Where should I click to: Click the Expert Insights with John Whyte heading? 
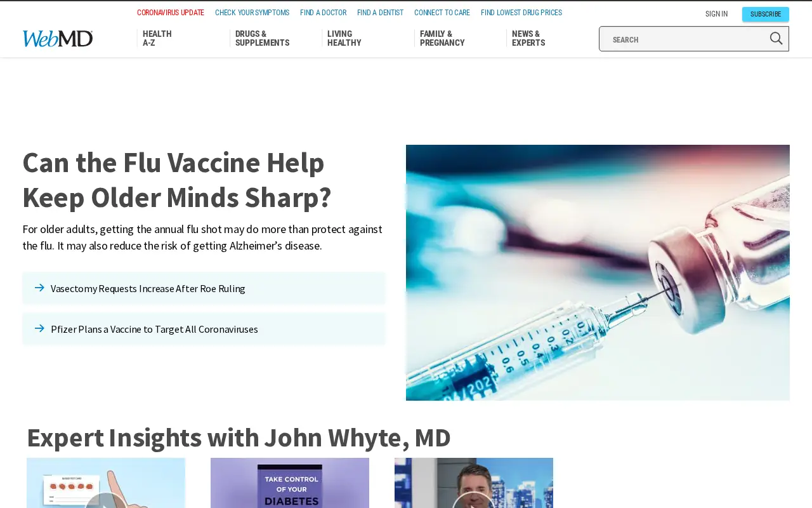coord(239,438)
